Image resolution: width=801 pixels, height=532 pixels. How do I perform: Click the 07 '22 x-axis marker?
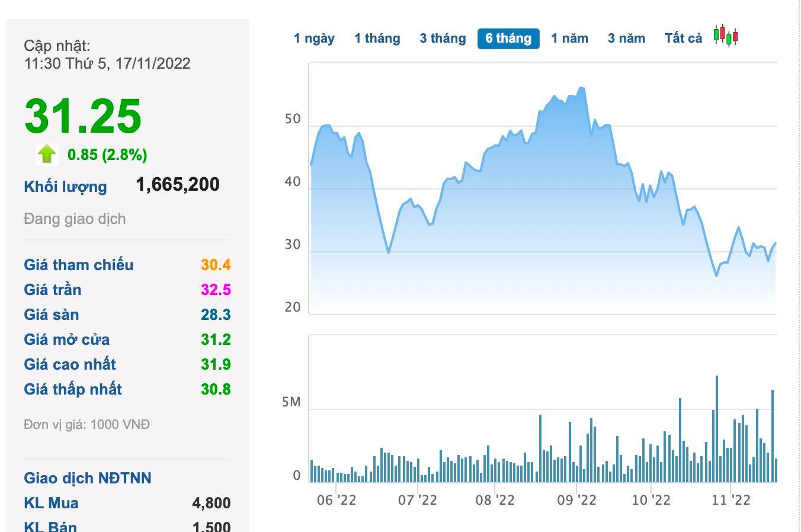[x=418, y=500]
